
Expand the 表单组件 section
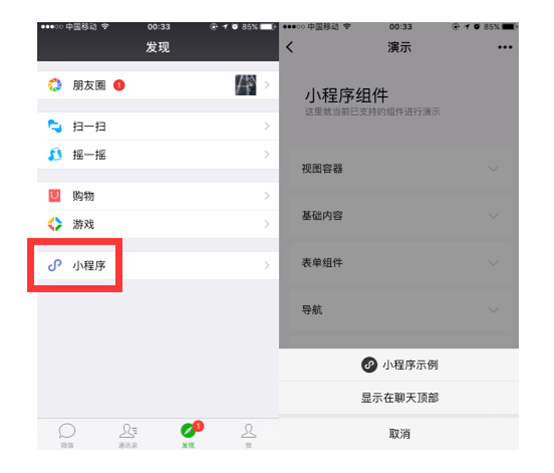(x=494, y=263)
